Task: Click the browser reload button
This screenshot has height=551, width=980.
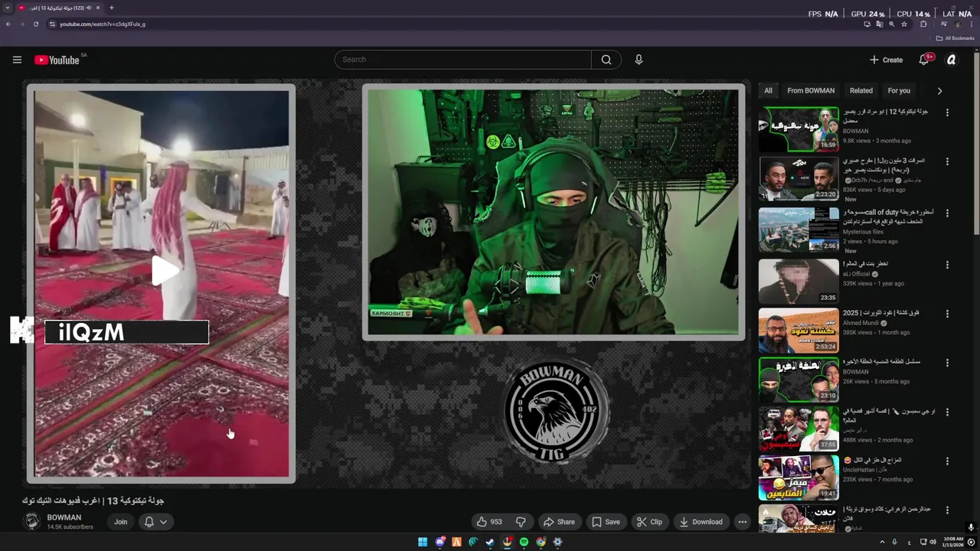Action: [35, 24]
